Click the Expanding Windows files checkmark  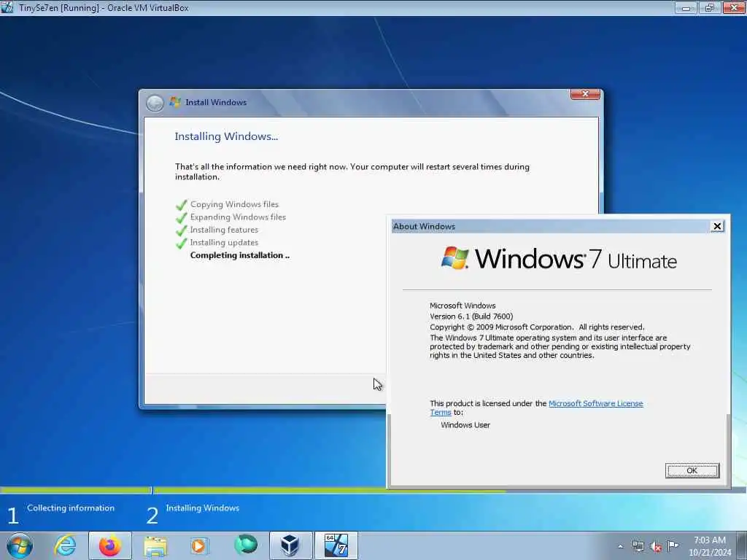pos(181,217)
